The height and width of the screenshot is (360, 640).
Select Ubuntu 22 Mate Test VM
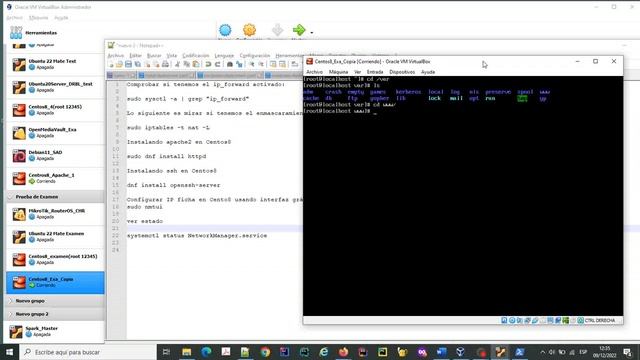click(55, 64)
